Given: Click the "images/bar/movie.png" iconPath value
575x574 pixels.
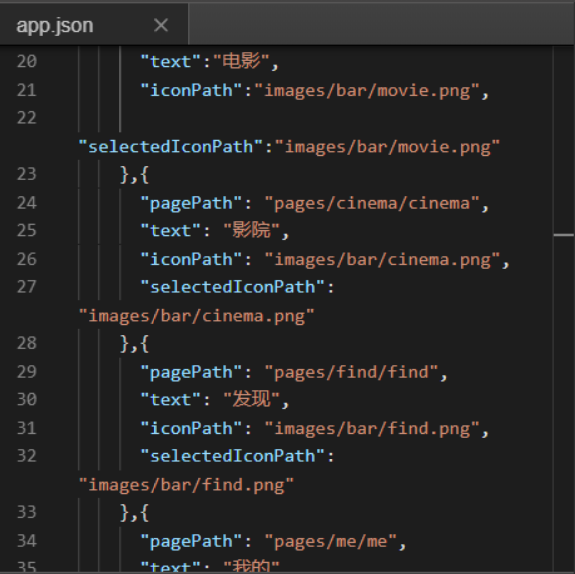Looking at the screenshot, I should 367,91.
